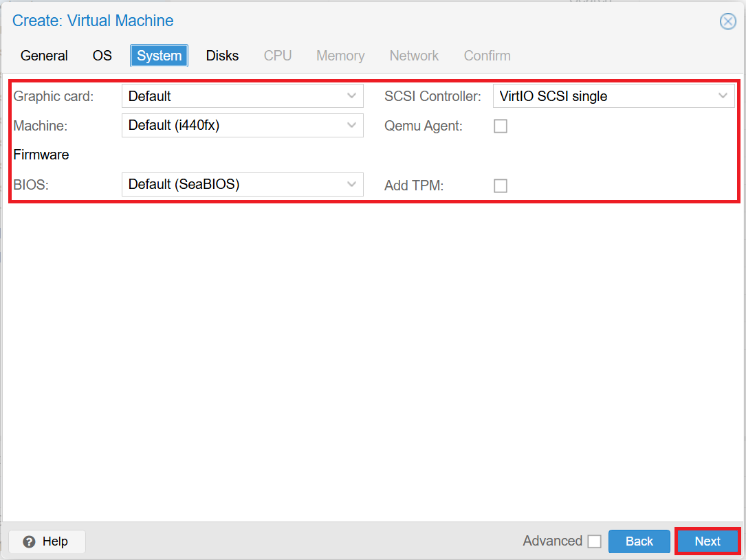This screenshot has height=560, width=746.
Task: Open the Machine dropdown showing Default (i440fx)
Action: coord(241,125)
